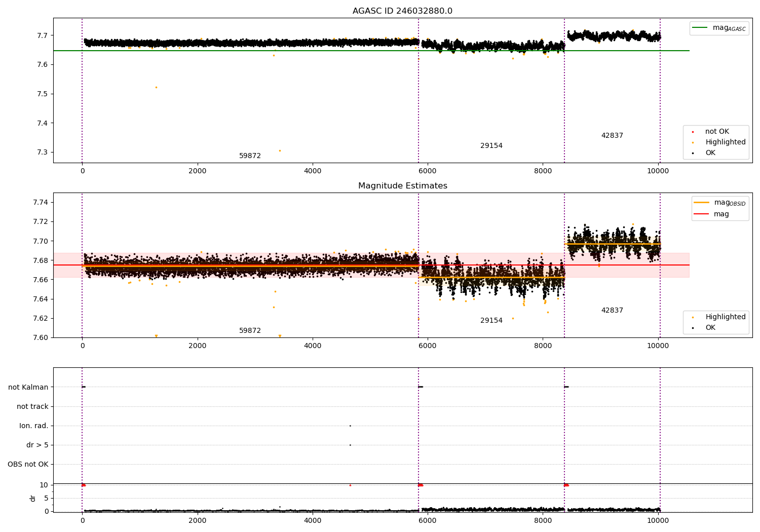Click the 7.72 y-axis tick label
760x532 pixels.
point(41,221)
